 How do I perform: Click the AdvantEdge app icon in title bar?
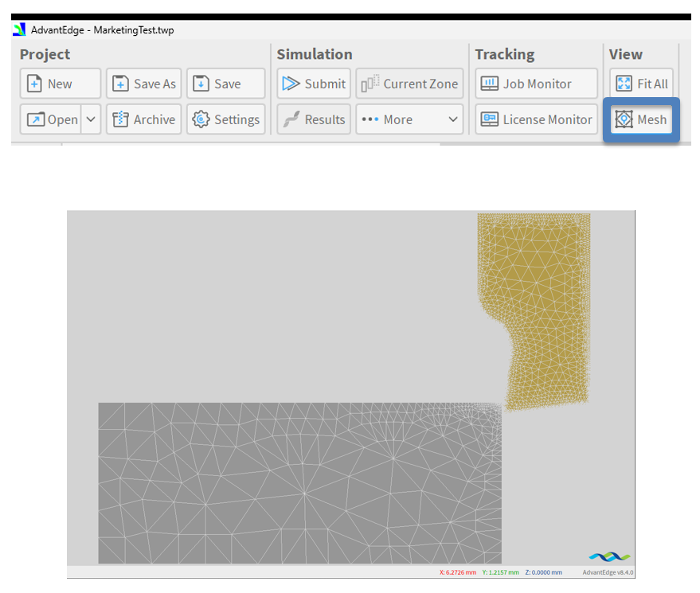point(19,29)
